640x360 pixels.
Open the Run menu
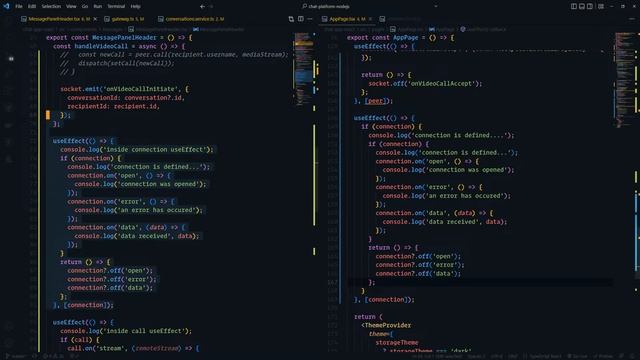pyautogui.click(x=98, y=7)
